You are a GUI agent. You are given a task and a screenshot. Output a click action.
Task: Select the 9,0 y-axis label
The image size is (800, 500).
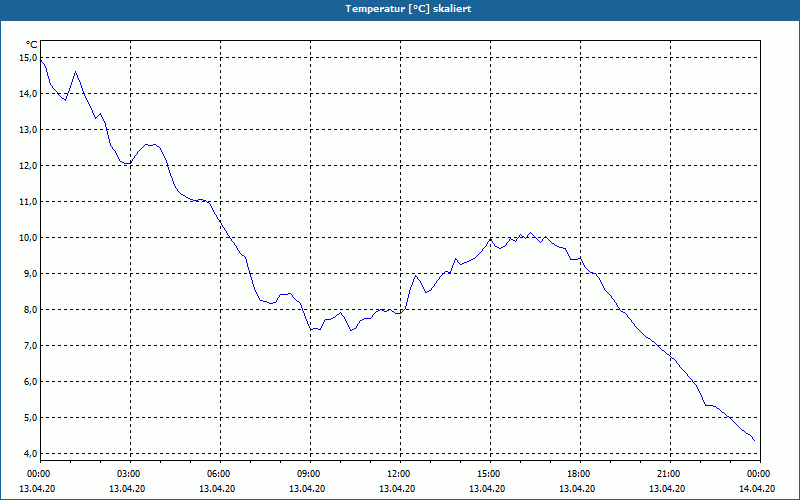30,274
